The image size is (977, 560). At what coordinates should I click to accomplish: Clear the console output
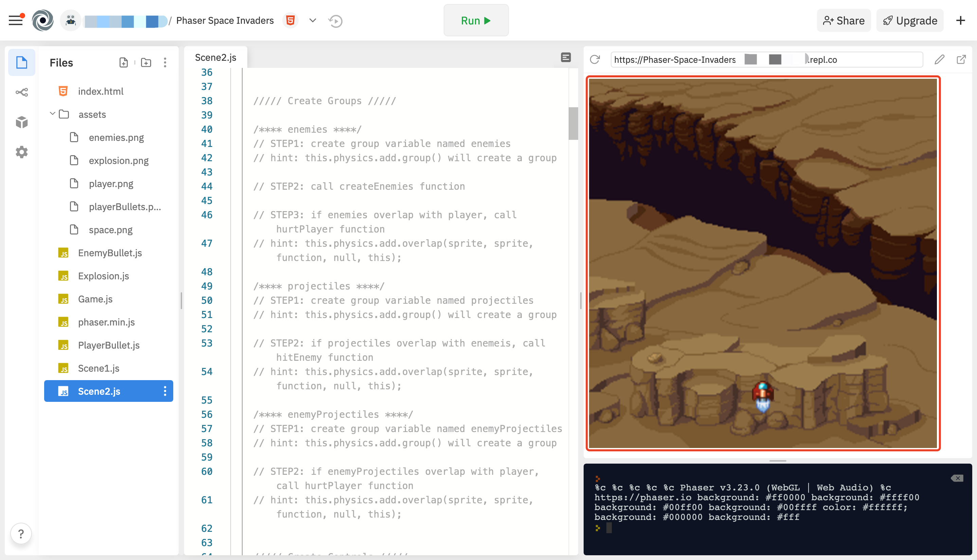(x=957, y=478)
